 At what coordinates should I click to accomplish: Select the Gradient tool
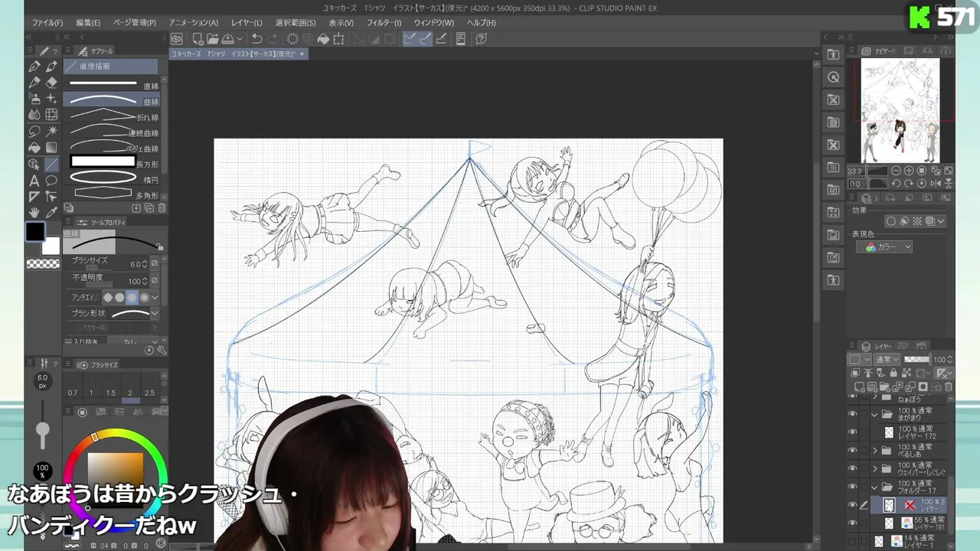pos(51,147)
